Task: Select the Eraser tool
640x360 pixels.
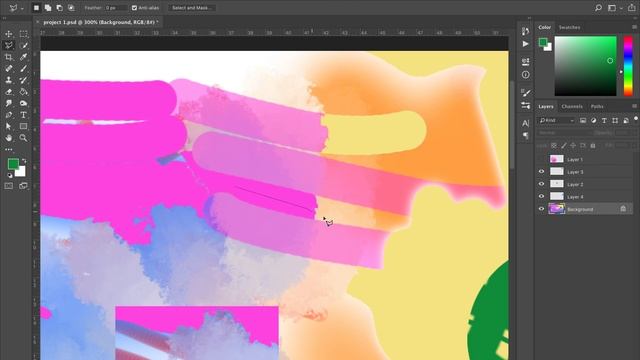Action: 9,92
